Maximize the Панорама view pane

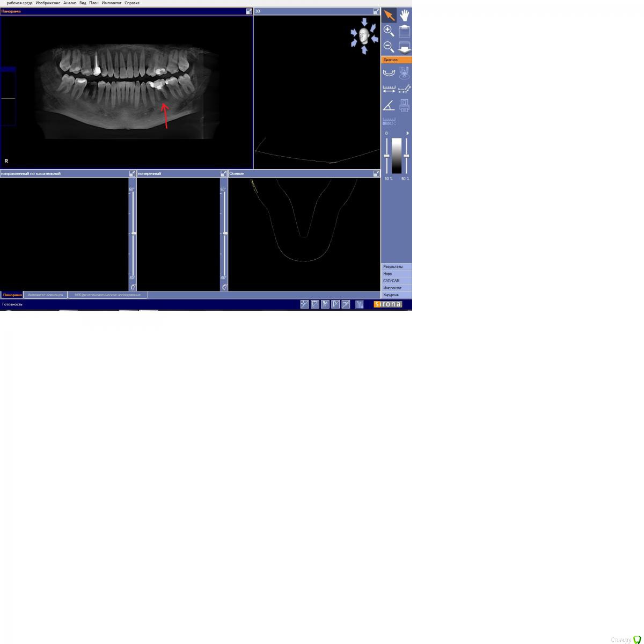coord(249,11)
